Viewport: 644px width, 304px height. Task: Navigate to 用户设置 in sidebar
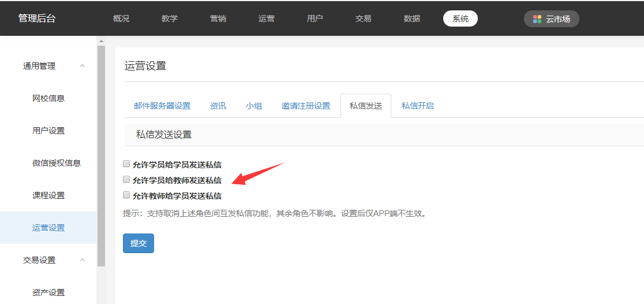[48, 131]
